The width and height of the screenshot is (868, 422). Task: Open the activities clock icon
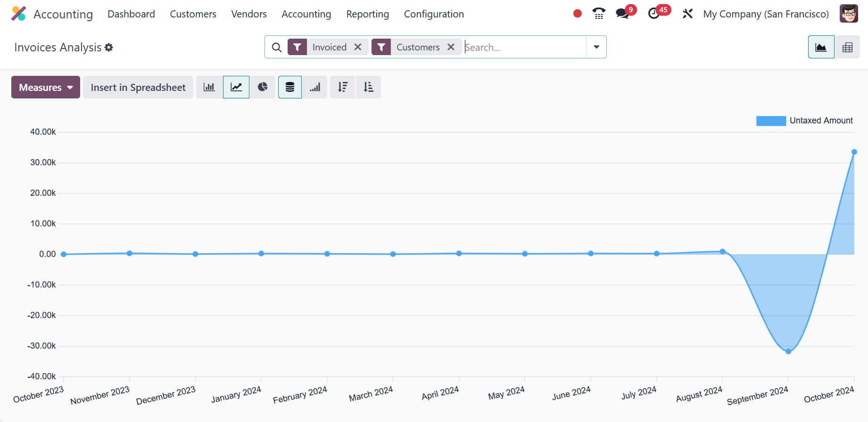pos(654,14)
